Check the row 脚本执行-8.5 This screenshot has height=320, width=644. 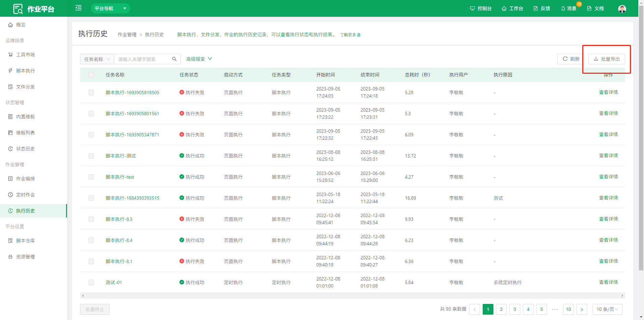(91, 219)
